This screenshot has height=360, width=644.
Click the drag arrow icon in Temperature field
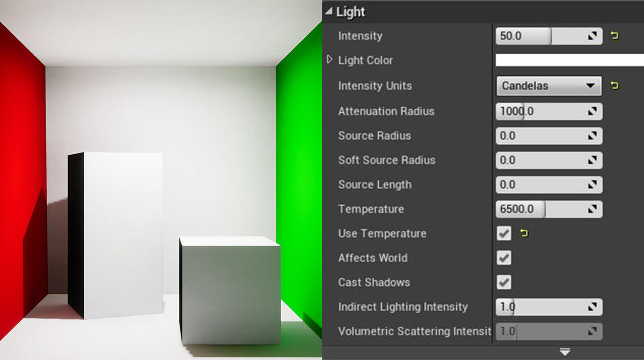pos(592,209)
